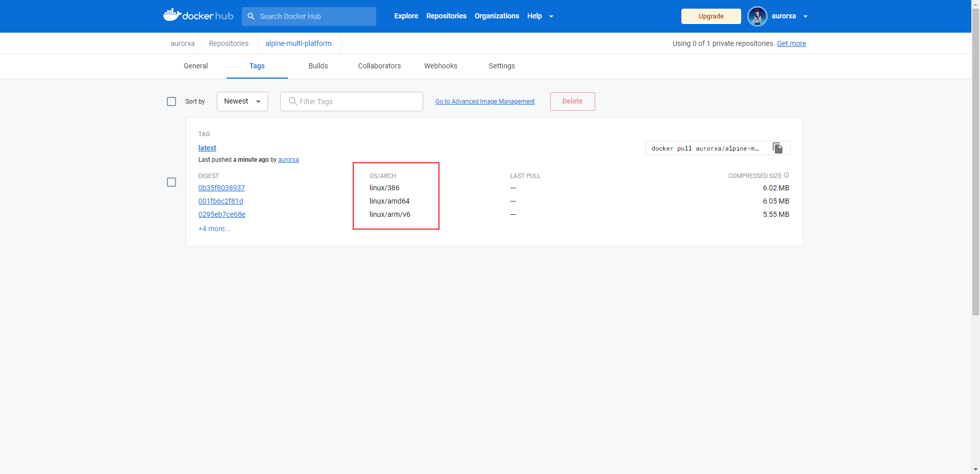
Task: Click the 6.05 MB size value
Action: pos(776,201)
